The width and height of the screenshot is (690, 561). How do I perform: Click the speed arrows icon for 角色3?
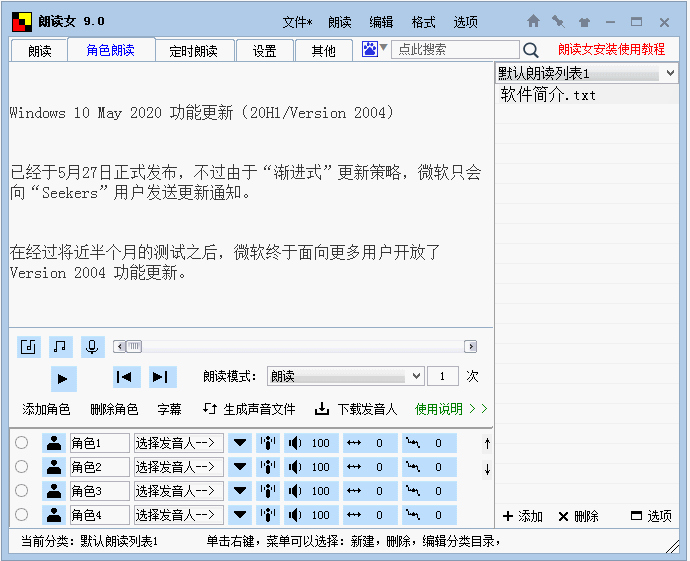coord(354,491)
